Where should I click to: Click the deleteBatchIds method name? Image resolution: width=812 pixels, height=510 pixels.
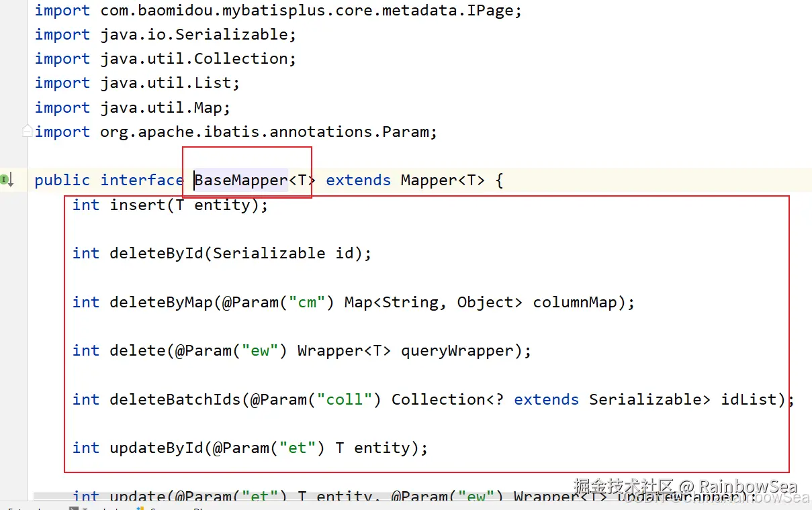click(175, 399)
